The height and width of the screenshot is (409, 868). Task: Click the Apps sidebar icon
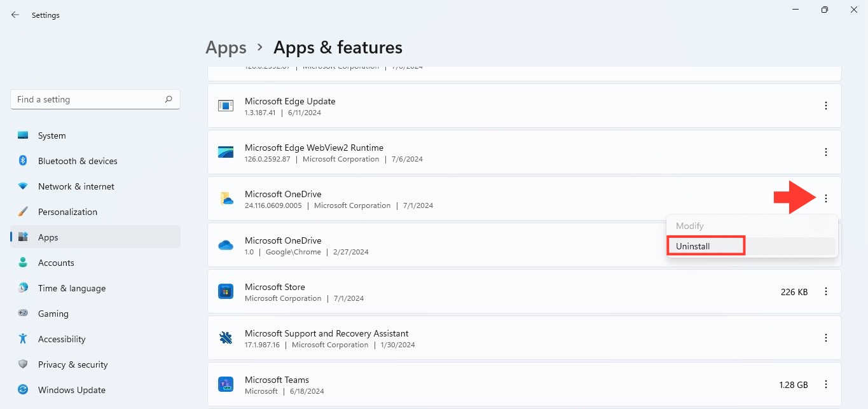pyautogui.click(x=23, y=237)
